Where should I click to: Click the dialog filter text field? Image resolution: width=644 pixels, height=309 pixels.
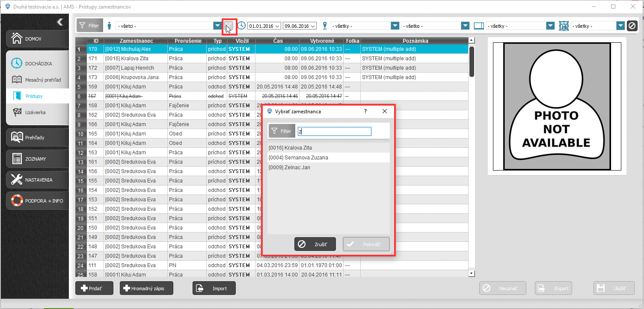334,132
